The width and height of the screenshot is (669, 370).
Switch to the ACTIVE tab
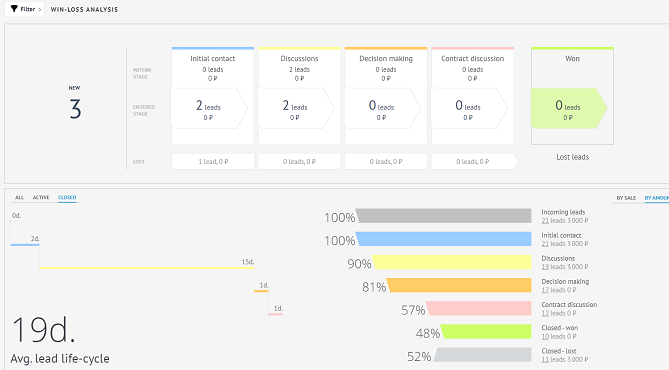coord(41,198)
